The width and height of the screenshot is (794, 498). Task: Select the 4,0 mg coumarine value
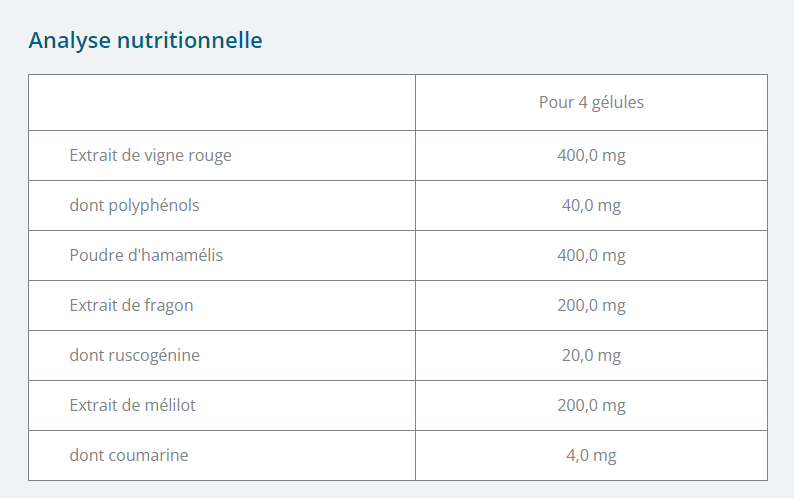tap(591, 455)
